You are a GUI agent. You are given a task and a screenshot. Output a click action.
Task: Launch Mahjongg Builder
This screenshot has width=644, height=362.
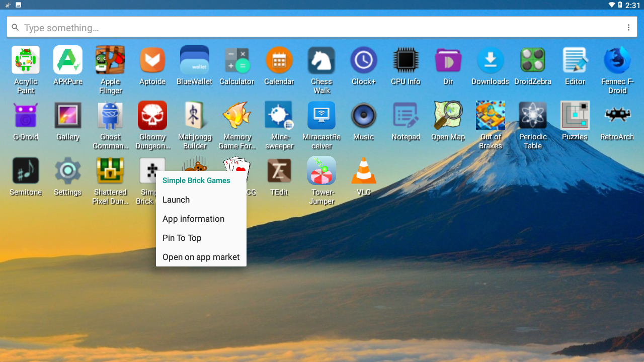point(195,116)
